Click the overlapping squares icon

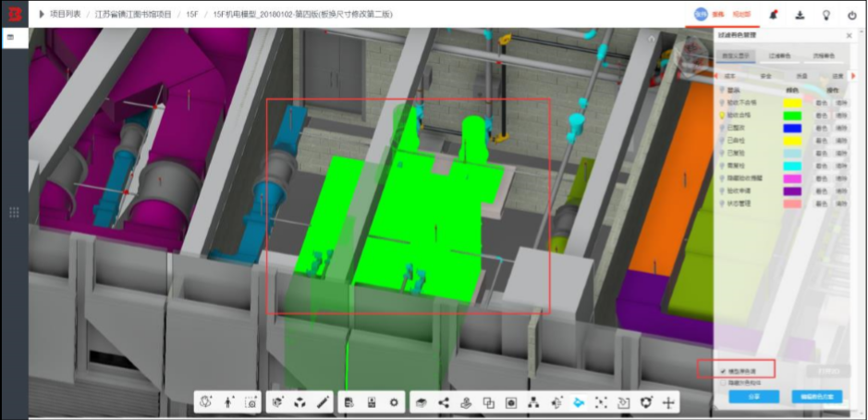488,402
